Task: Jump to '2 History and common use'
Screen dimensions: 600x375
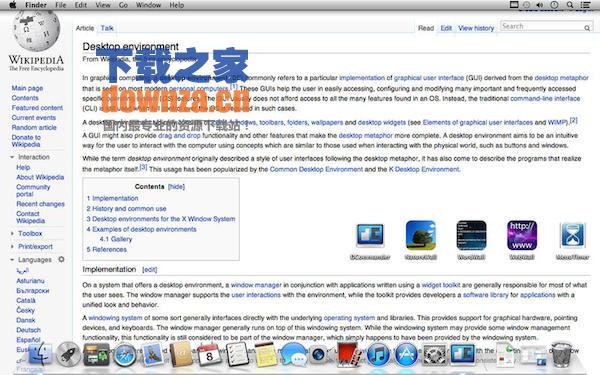Action: click(x=126, y=209)
